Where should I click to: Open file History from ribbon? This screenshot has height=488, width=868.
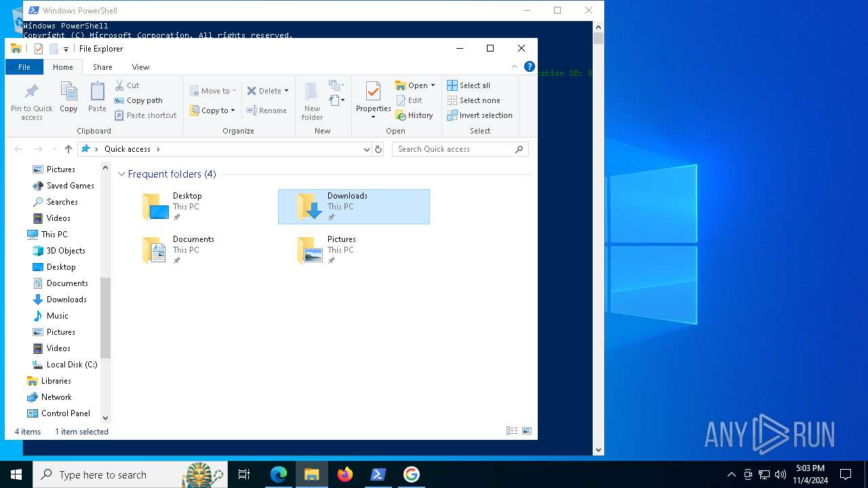[x=414, y=115]
